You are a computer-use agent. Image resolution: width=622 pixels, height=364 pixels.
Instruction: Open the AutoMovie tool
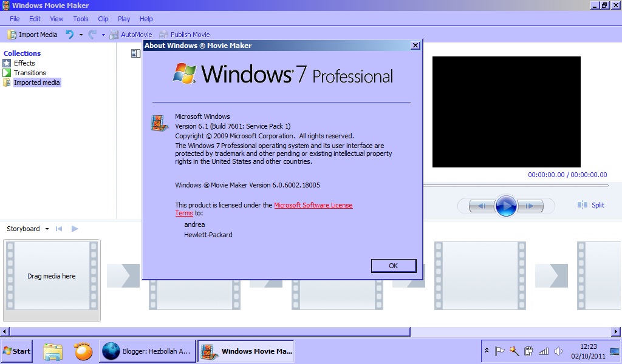131,35
